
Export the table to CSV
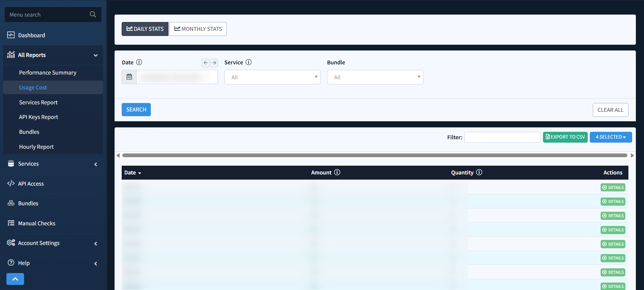565,137
